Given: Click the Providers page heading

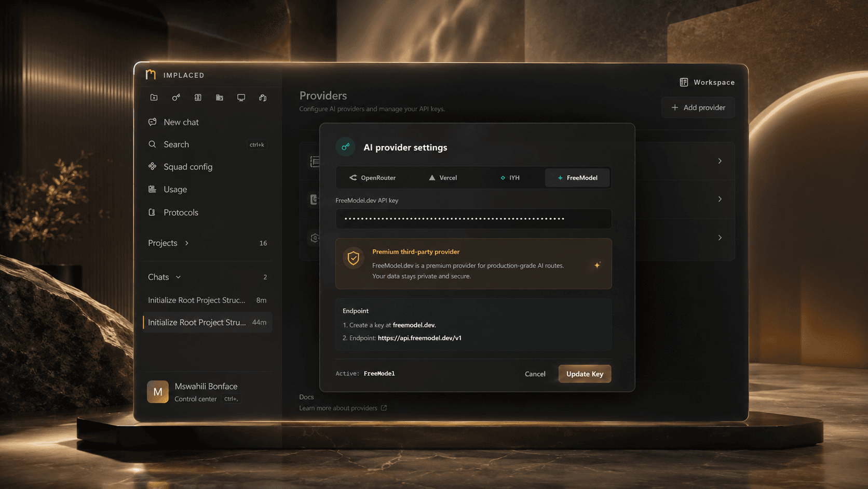Looking at the screenshot, I should pyautogui.click(x=323, y=96).
